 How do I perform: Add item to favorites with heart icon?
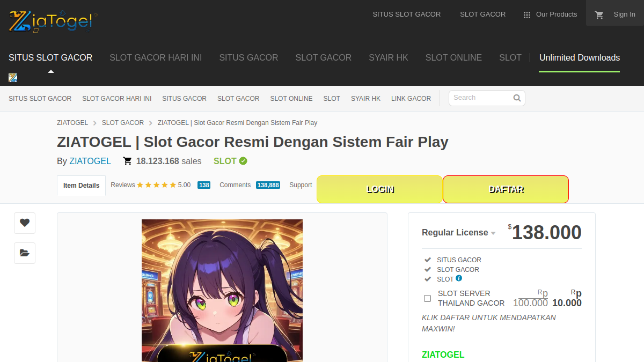click(25, 223)
